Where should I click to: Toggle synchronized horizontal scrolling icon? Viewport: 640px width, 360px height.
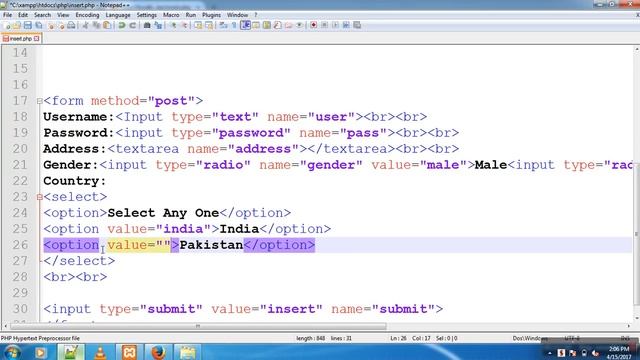[209, 25]
